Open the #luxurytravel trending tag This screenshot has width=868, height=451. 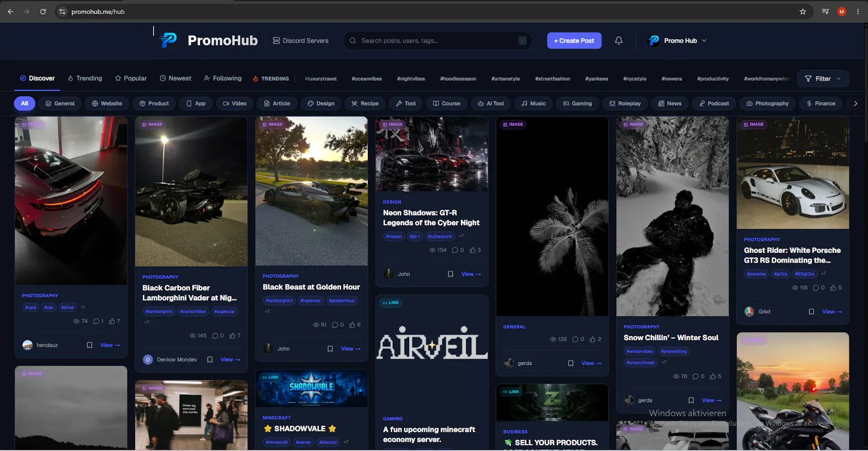[x=321, y=79]
